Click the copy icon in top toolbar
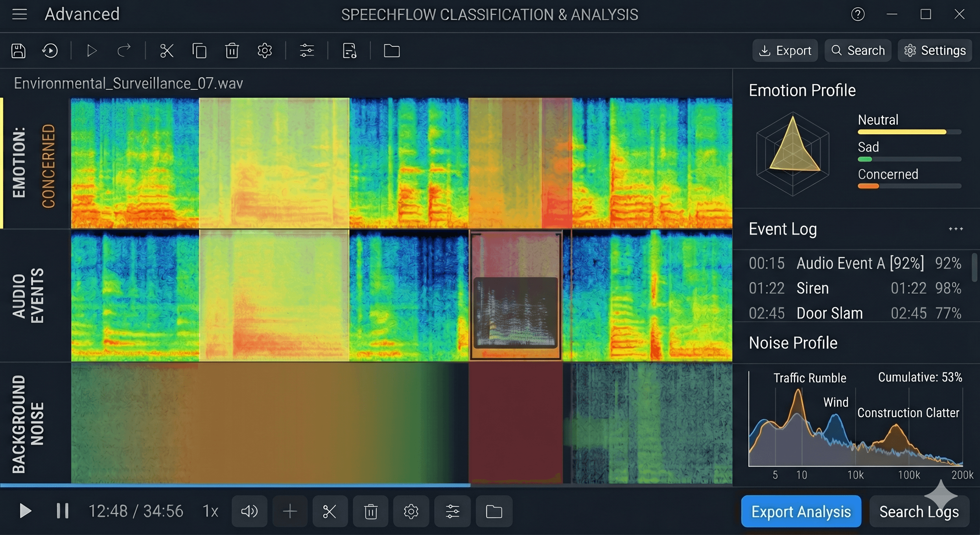This screenshot has width=980, height=535. pyautogui.click(x=199, y=51)
